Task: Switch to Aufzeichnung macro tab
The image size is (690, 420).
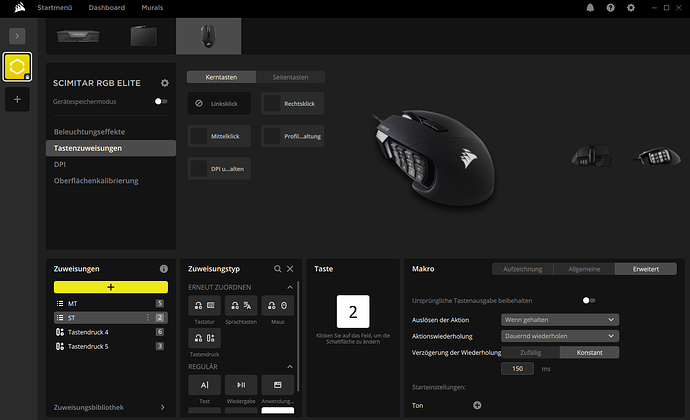Action: point(523,269)
